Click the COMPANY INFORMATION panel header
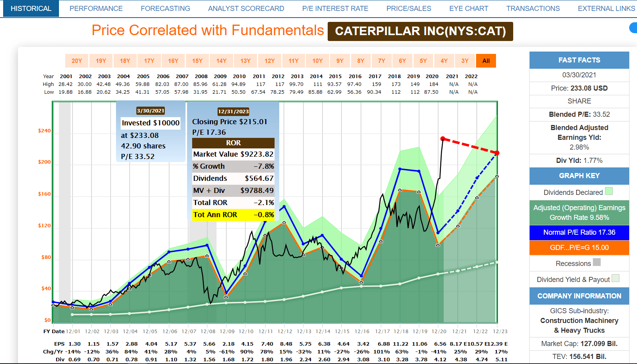 (579, 296)
